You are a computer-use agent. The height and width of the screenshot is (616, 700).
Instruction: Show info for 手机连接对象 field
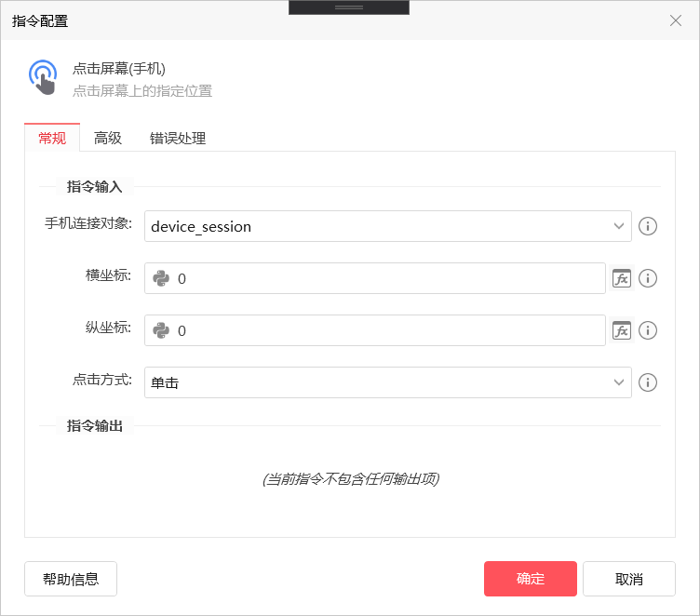click(x=647, y=226)
